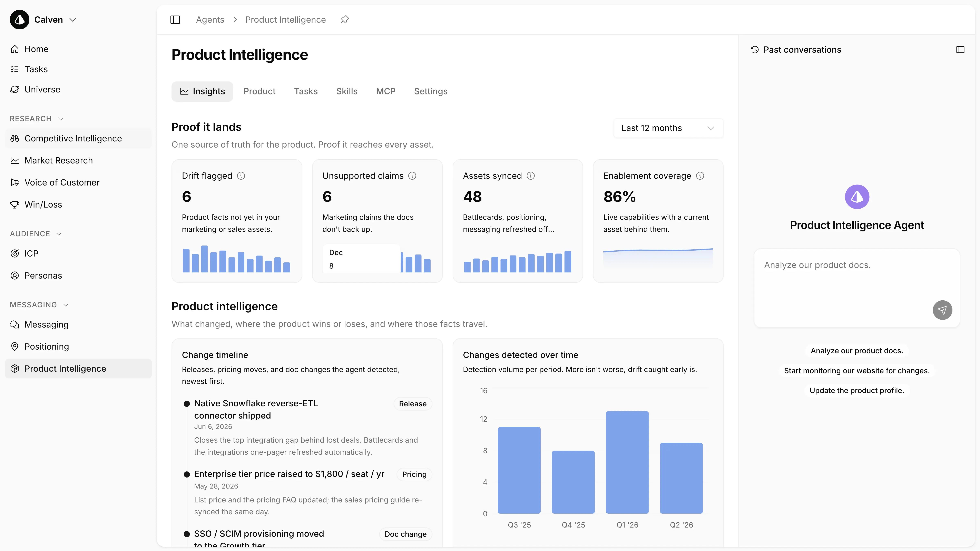Screen dimensions: 980x551
Task: Open Past conversations history
Action: [796, 50]
